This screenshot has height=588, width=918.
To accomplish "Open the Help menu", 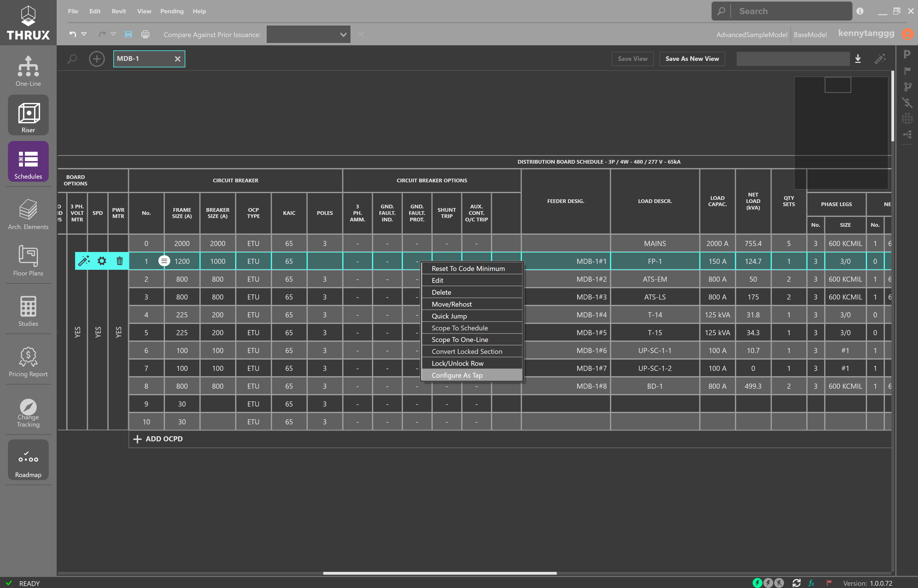I will coord(199,11).
